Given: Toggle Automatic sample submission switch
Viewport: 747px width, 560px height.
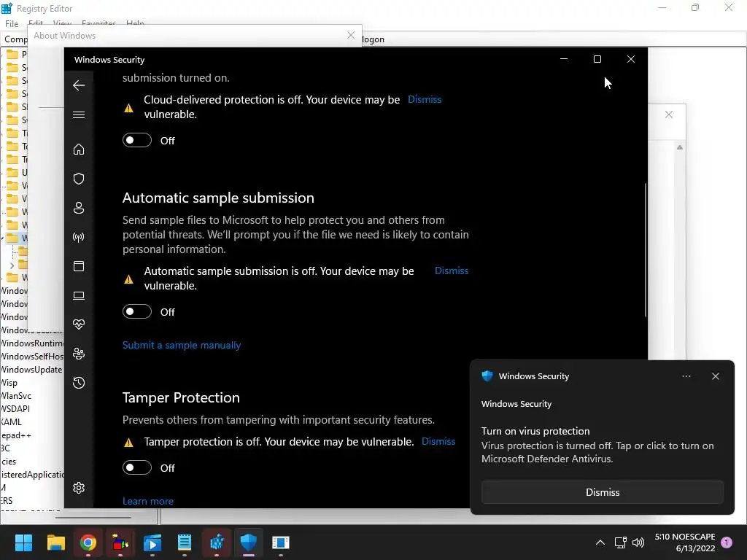Looking at the screenshot, I should [x=137, y=311].
